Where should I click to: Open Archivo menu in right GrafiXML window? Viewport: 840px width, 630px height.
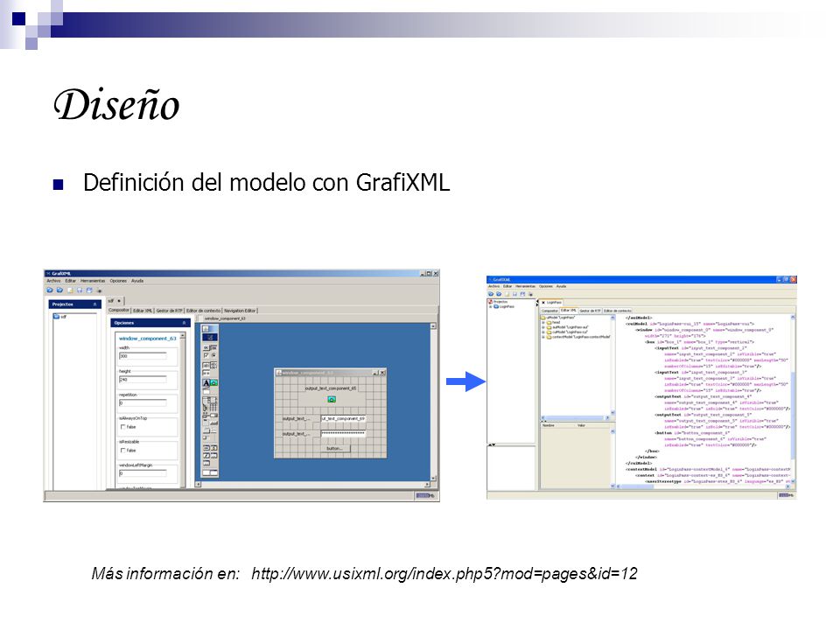[493, 286]
